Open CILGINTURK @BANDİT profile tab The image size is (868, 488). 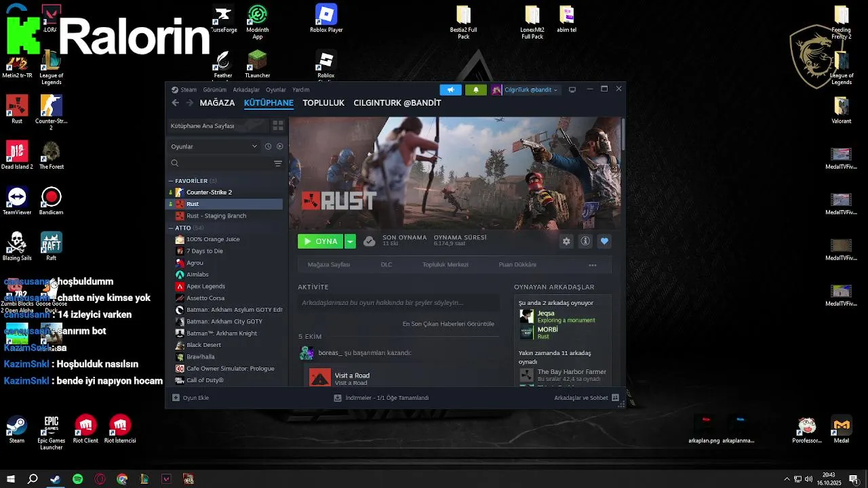click(x=397, y=103)
